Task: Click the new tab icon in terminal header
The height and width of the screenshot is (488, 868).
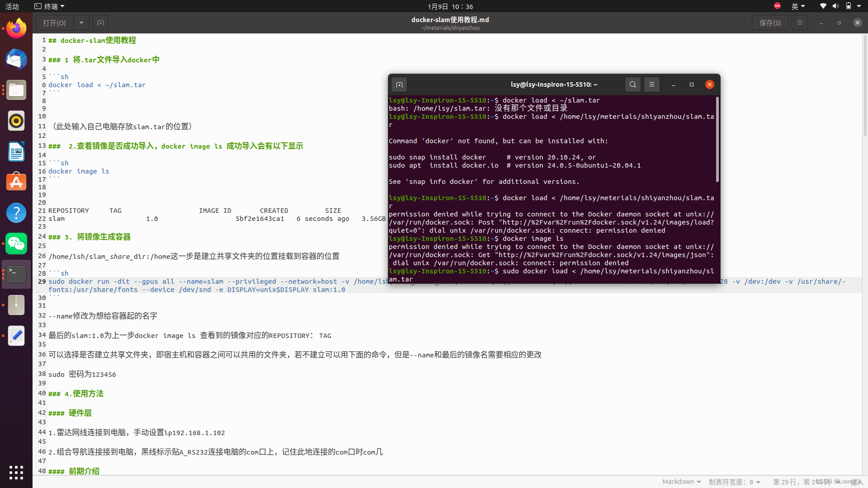Action: point(399,84)
